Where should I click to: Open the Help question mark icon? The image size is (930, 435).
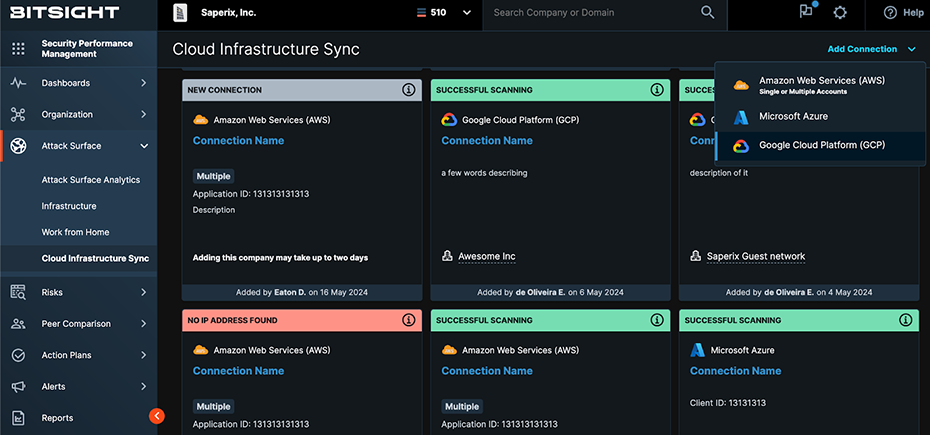coord(890,13)
